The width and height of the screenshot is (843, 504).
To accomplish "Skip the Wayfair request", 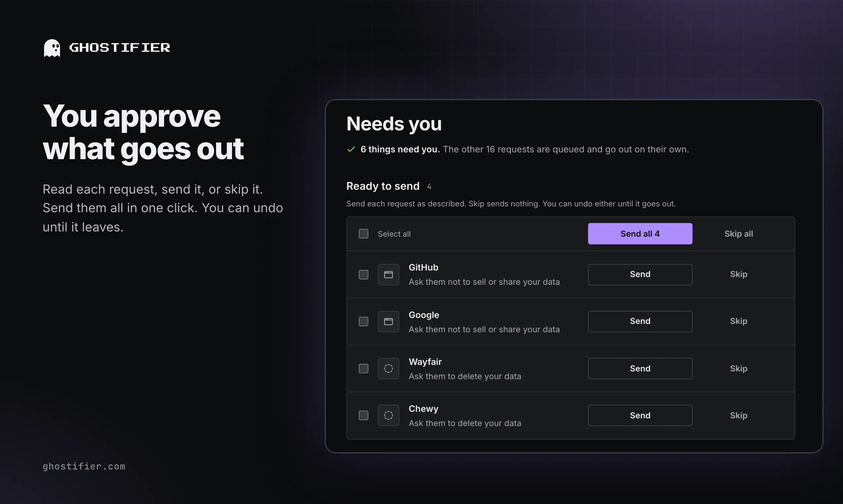I will pyautogui.click(x=738, y=368).
